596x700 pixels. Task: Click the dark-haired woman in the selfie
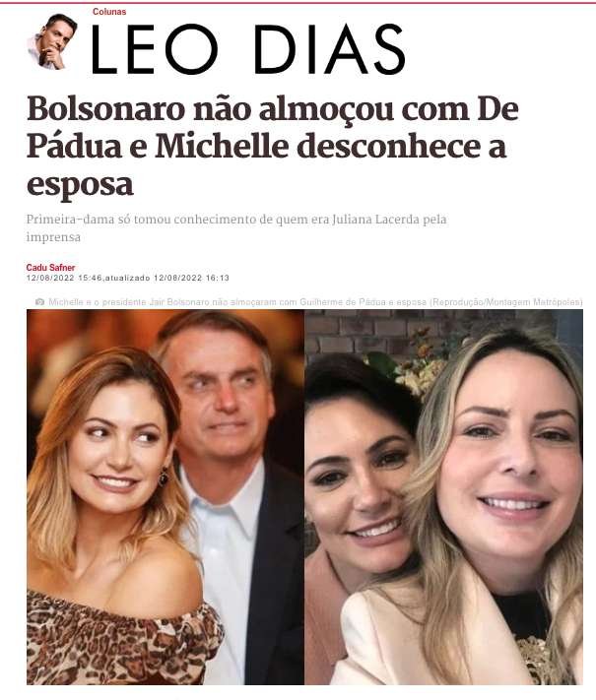[x=358, y=491]
